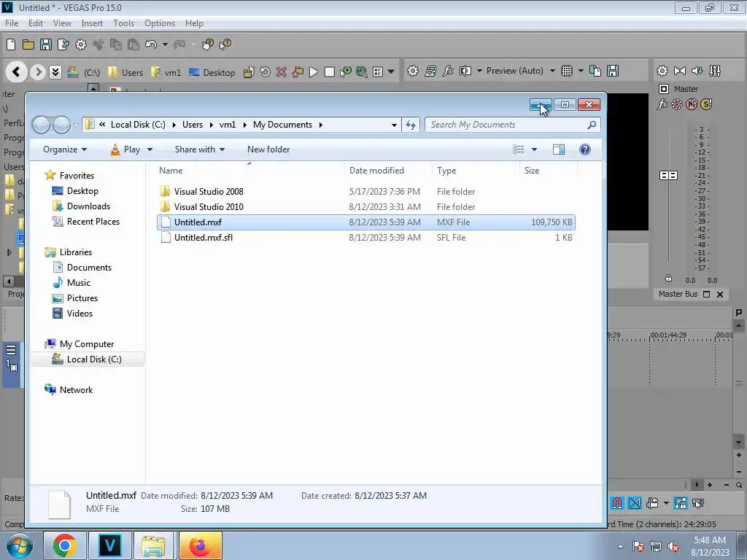Click the New project icon in VEGAS toolbar
Screen dimensions: 747x560
click(11, 44)
